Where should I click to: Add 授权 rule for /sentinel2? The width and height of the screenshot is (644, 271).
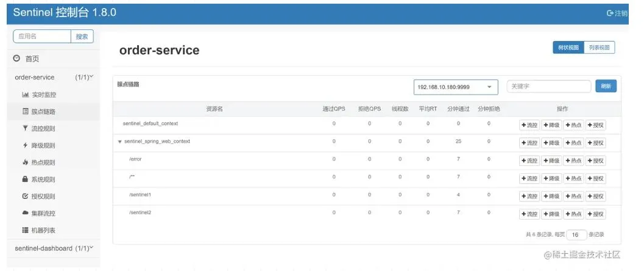tap(595, 214)
